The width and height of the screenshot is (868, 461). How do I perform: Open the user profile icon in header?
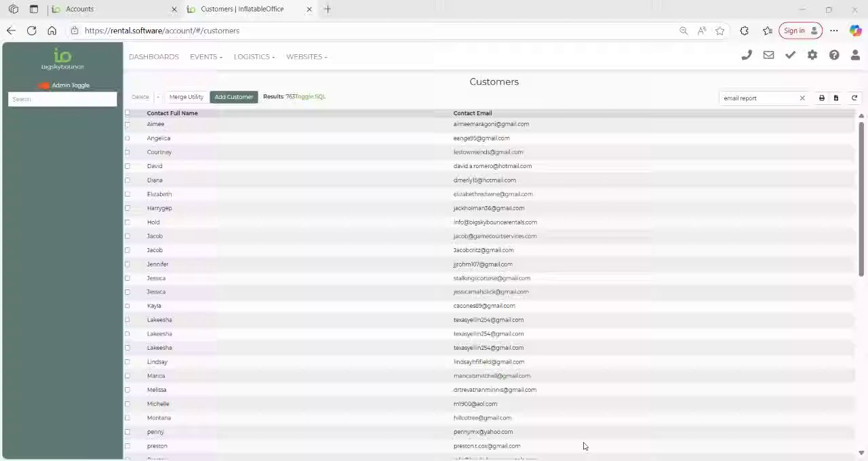pyautogui.click(x=855, y=56)
